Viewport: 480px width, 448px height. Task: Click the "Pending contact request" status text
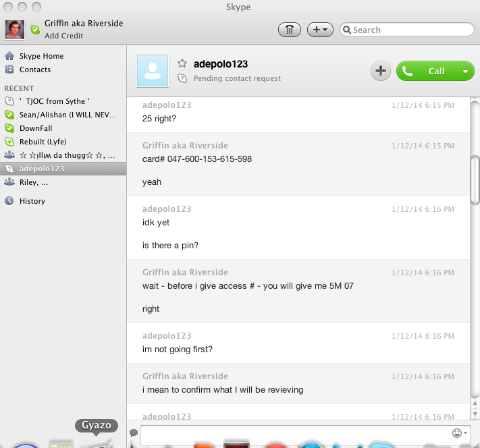click(237, 78)
